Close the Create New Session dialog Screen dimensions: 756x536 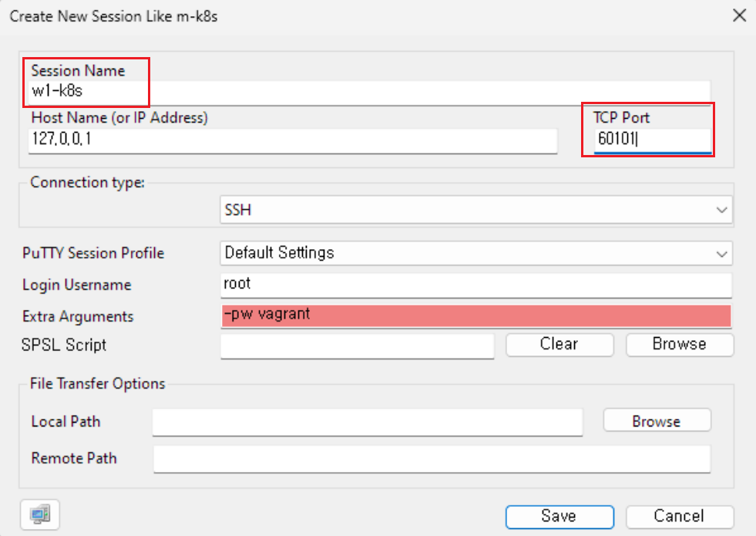click(739, 15)
